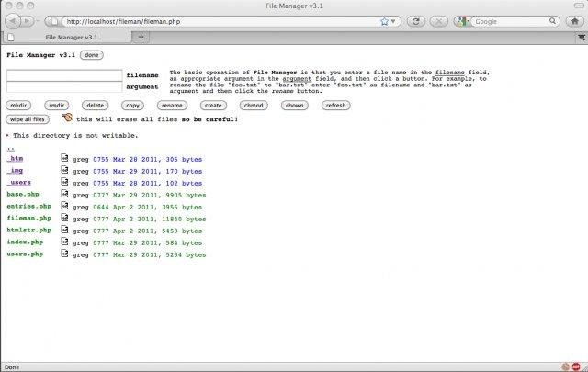The image size is (588, 372).
Task: Select the index.php file name
Action: click(x=25, y=242)
